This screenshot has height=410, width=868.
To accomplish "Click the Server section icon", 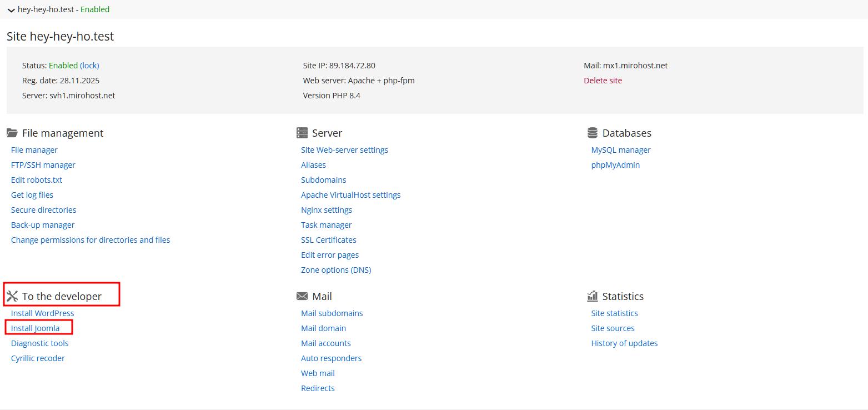I will pos(302,132).
